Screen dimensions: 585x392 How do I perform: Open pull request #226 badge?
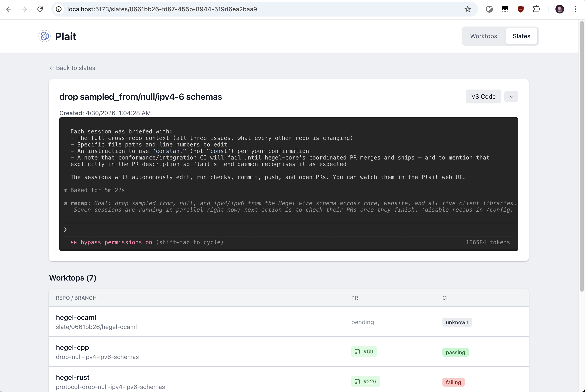pyautogui.click(x=365, y=382)
